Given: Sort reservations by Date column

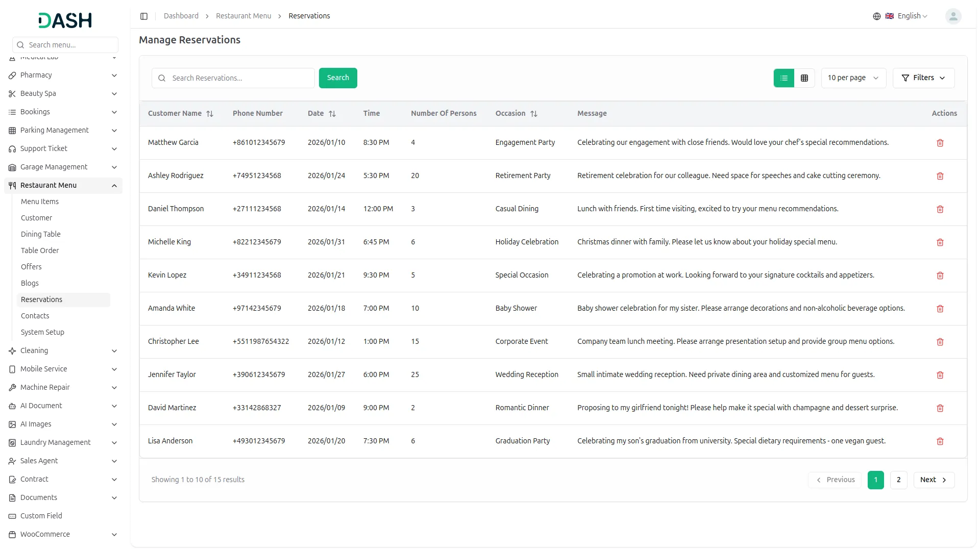Looking at the screenshot, I should (332, 114).
